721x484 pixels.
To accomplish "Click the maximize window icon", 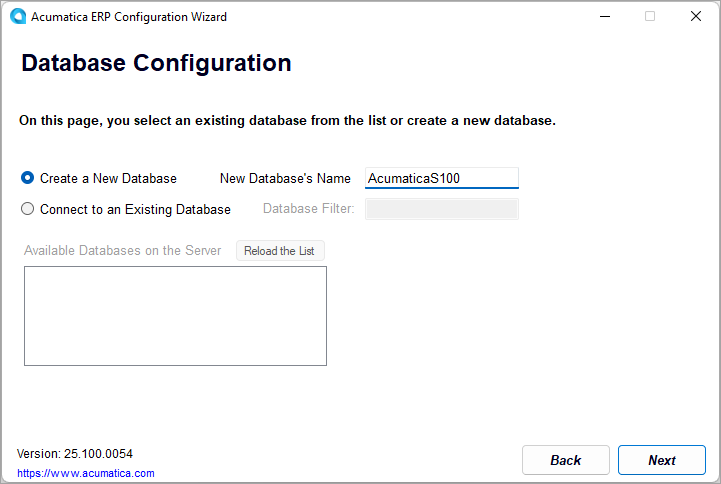I will [650, 17].
